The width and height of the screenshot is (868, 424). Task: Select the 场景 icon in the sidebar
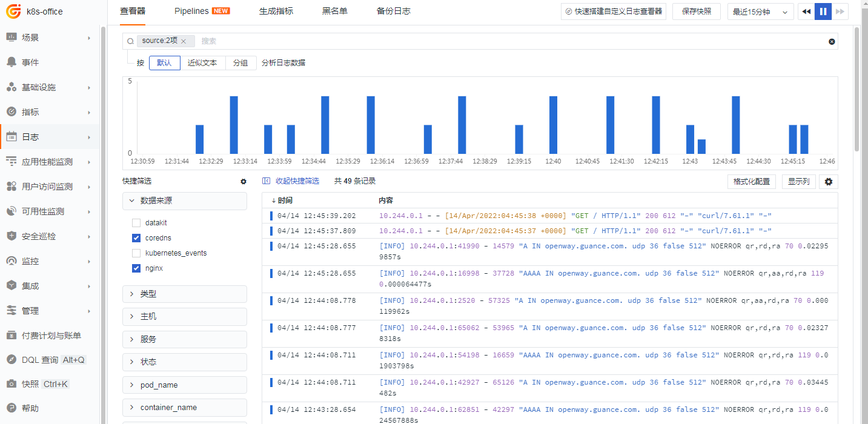28,37
